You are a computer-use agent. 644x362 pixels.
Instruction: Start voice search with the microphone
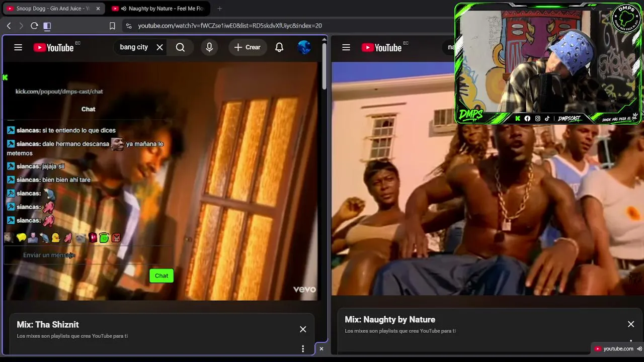[209, 47]
